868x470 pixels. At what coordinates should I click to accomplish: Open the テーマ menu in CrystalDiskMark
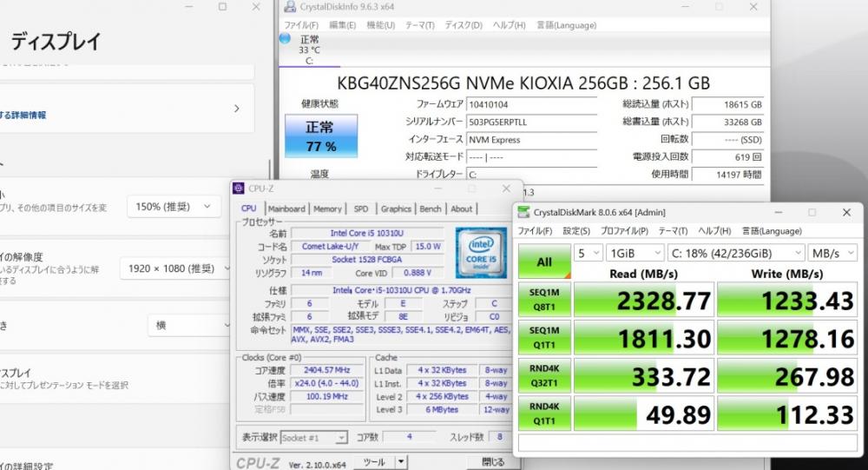674,231
